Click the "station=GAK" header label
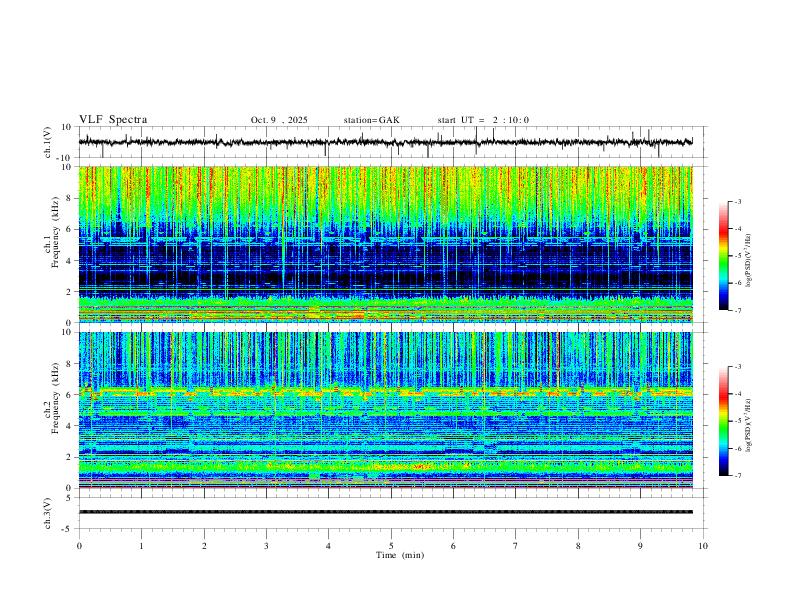792x612 pixels. pyautogui.click(x=371, y=120)
